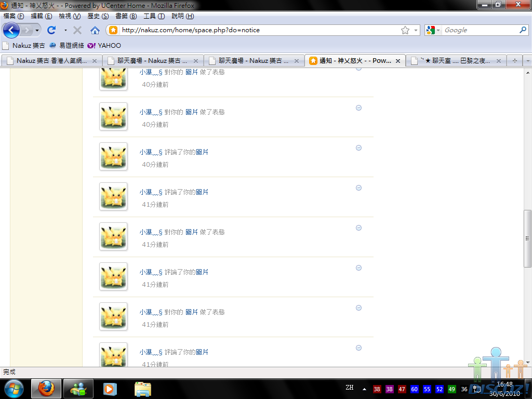Click the green 49 tray icon
Screen dimensions: 532x399
coord(451,389)
